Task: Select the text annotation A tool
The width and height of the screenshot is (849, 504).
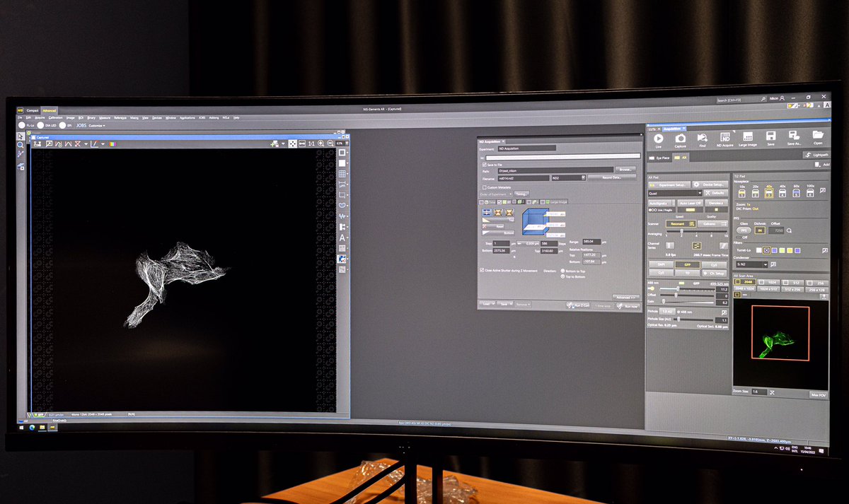Action: (342, 238)
